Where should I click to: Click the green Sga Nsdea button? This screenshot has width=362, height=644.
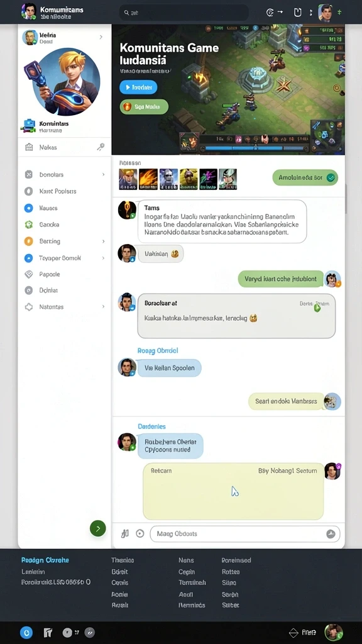(144, 107)
